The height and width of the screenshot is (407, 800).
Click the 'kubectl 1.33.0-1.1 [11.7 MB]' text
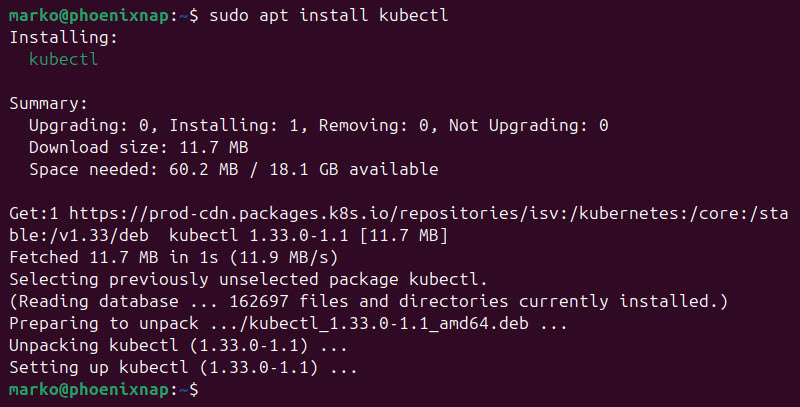click(308, 236)
